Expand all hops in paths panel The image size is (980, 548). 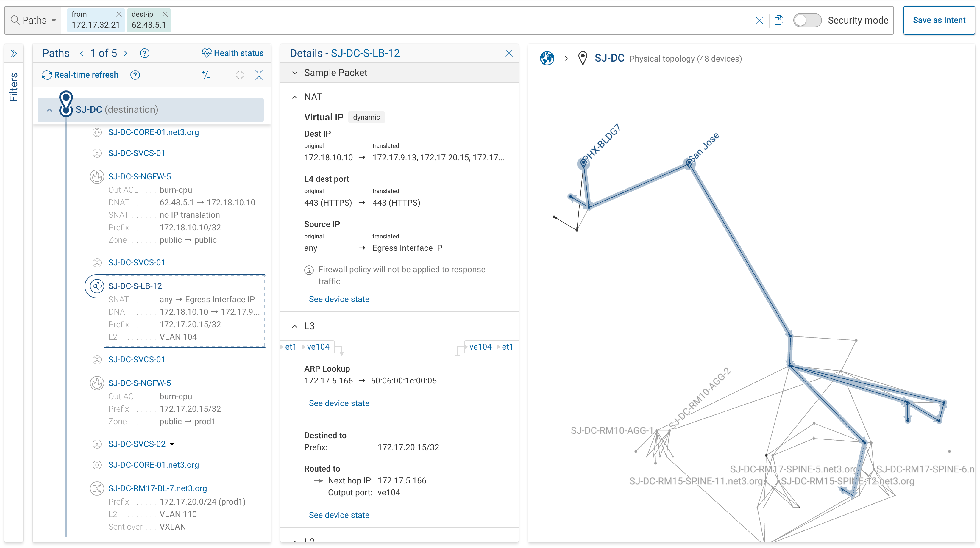[x=240, y=75]
